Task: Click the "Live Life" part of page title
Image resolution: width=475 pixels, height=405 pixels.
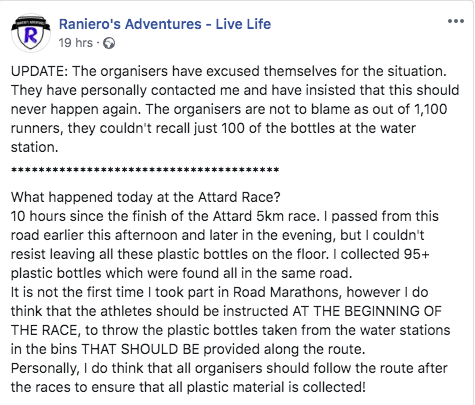Action: point(243,24)
